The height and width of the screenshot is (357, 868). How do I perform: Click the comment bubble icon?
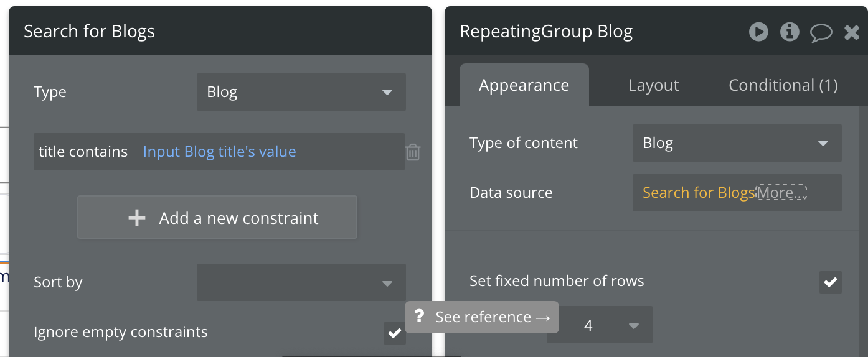coord(821,32)
